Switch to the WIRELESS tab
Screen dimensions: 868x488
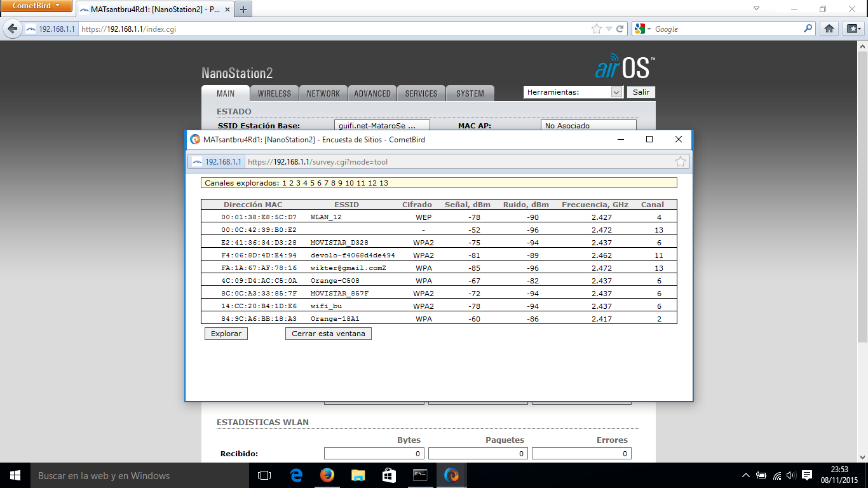pyautogui.click(x=275, y=93)
